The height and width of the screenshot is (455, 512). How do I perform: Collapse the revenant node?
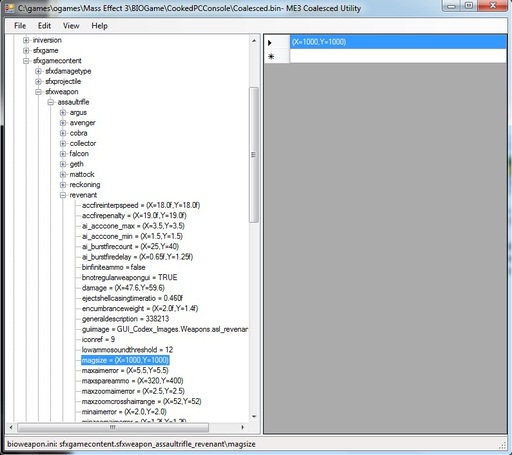click(x=63, y=195)
